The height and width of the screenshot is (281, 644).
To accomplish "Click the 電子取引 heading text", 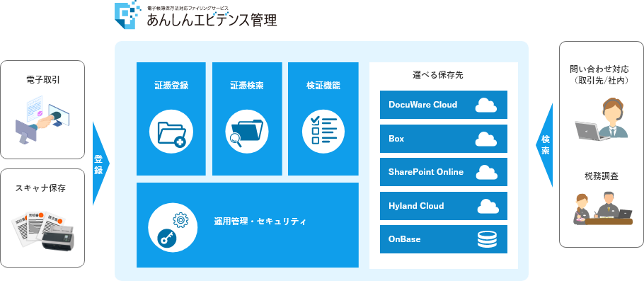I will tap(42, 80).
